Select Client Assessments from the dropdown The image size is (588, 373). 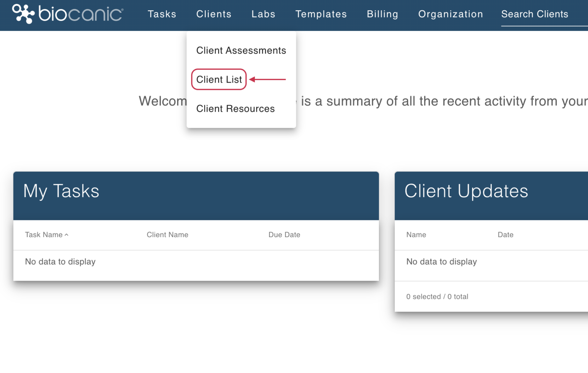point(241,50)
